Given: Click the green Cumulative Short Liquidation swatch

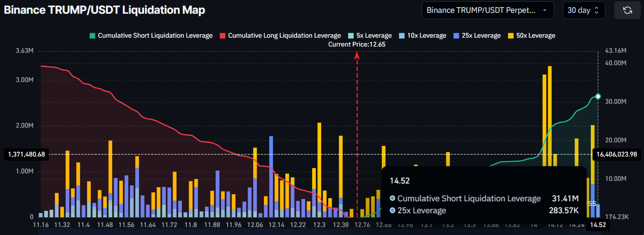Looking at the screenshot, I should click(x=92, y=35).
